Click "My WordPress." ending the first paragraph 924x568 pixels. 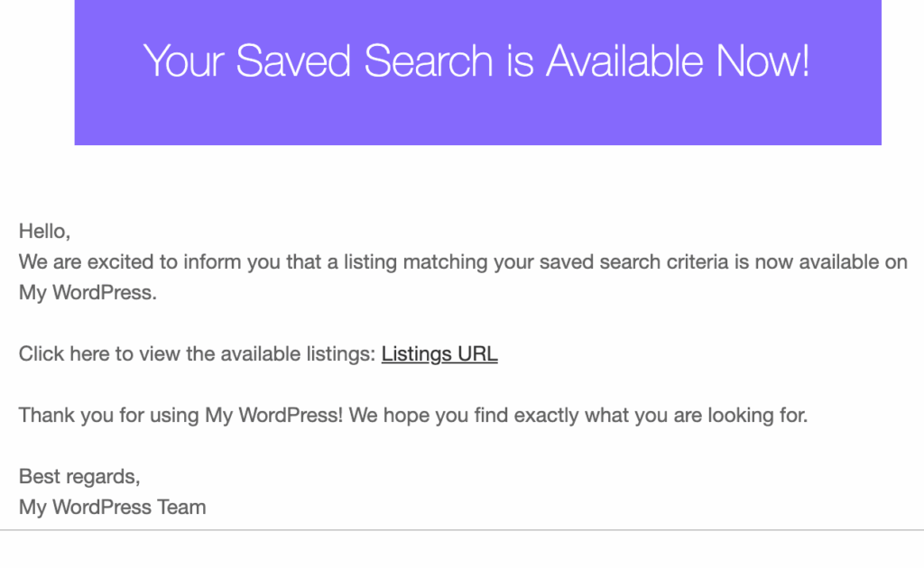(88, 293)
